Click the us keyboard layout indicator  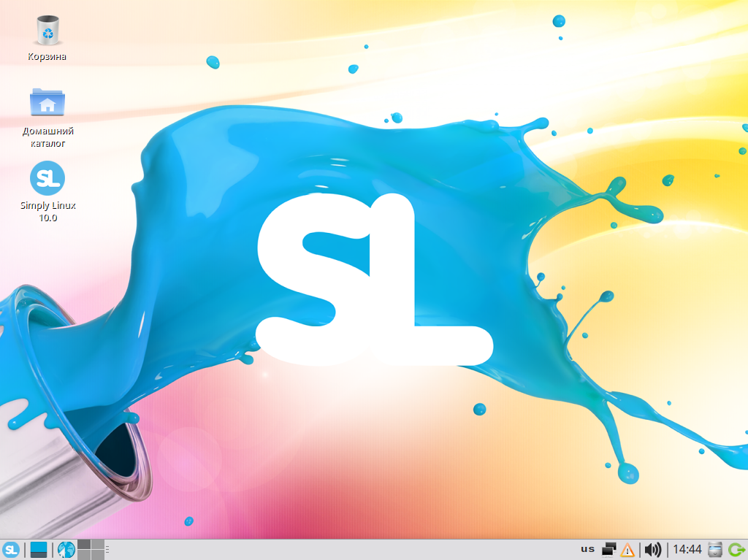pyautogui.click(x=588, y=549)
